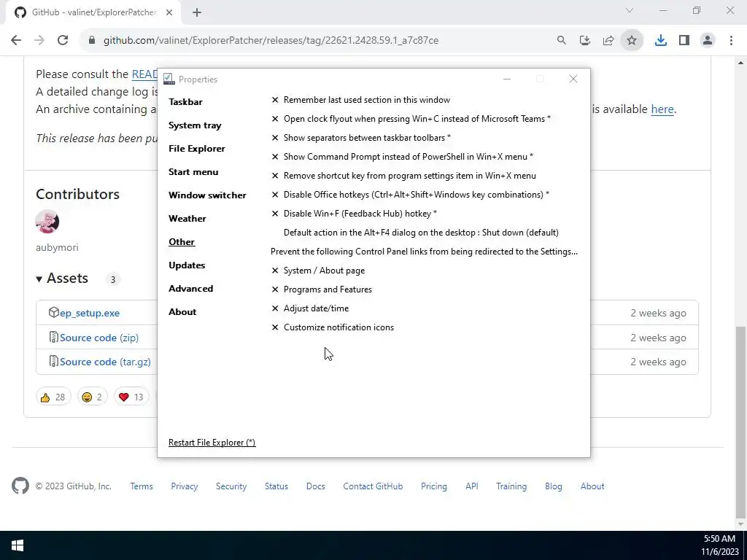Toggle Disable Win+F Feedback Hub hotkey

coord(354,214)
